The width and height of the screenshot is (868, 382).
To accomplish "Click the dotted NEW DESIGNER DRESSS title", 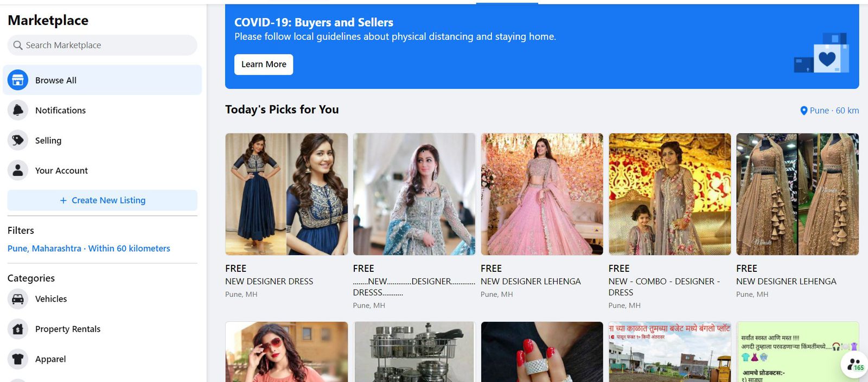I will coord(414,287).
